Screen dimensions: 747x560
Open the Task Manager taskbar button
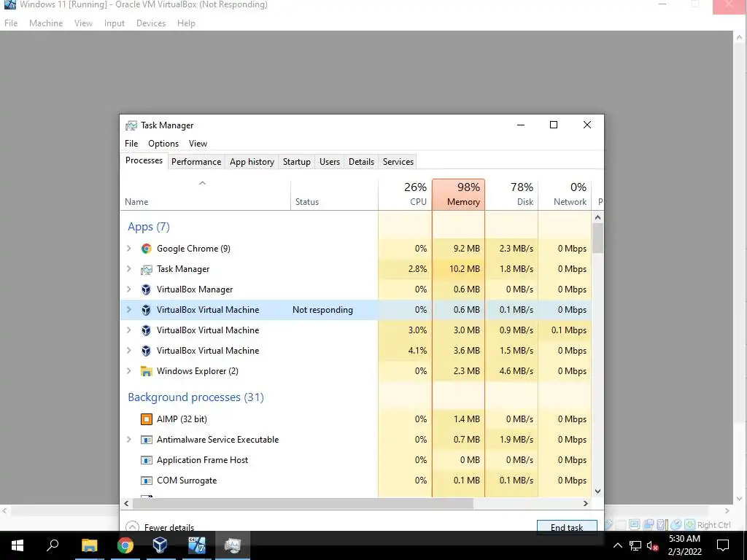pos(233,545)
